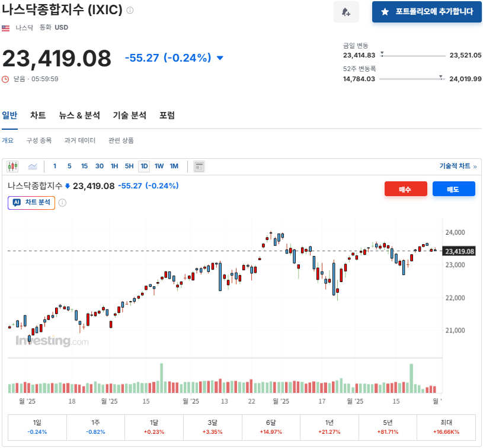Image resolution: width=483 pixels, height=448 pixels.
Task: Select the 6달 period cell
Action: coord(271,427)
